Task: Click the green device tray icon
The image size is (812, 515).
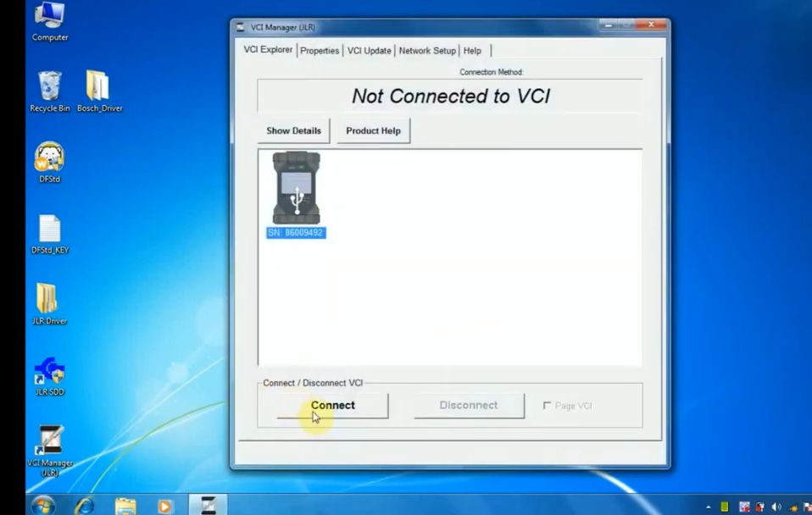Action: 725,507
